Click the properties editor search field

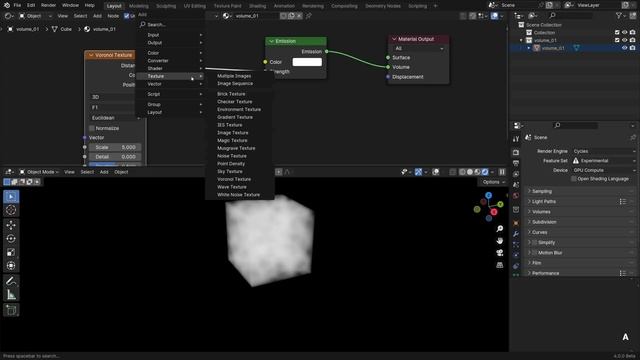pos(576,125)
